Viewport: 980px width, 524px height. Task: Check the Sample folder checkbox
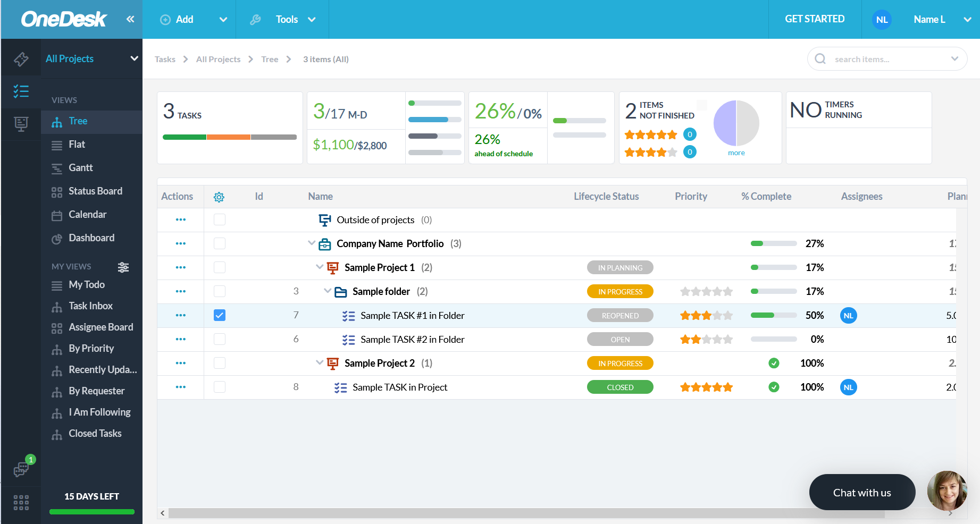pyautogui.click(x=220, y=291)
